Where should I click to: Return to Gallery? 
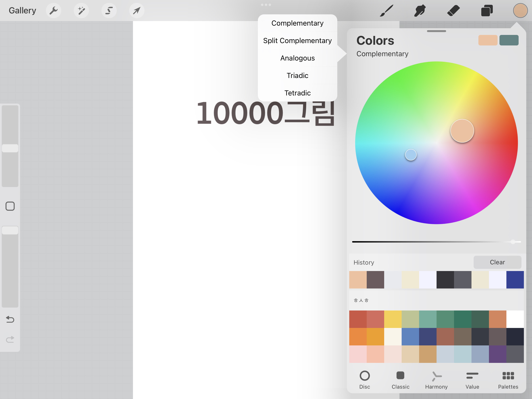22,11
